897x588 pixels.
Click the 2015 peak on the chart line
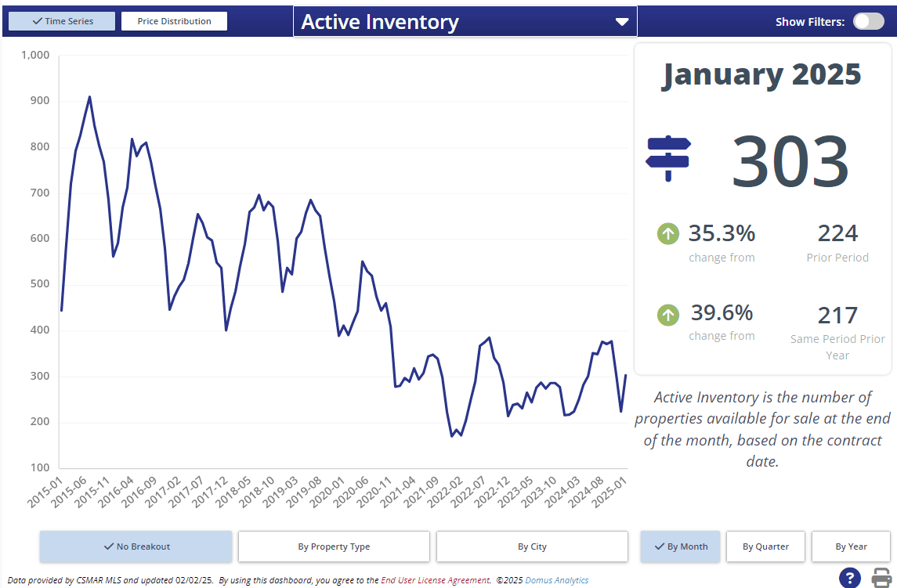(x=89, y=97)
